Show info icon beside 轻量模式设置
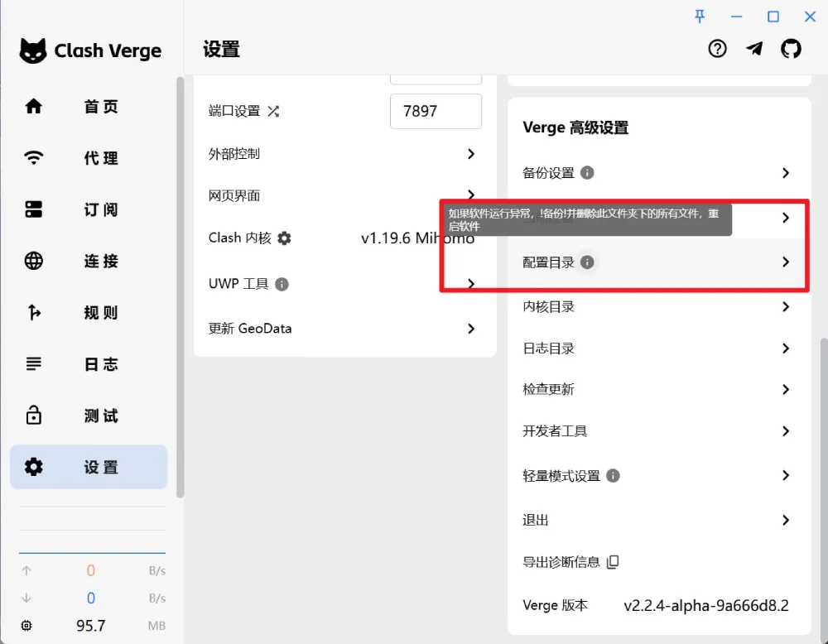 point(613,476)
